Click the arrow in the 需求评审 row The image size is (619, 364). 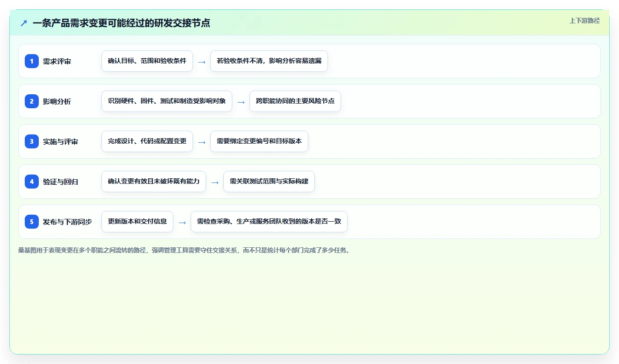click(202, 62)
